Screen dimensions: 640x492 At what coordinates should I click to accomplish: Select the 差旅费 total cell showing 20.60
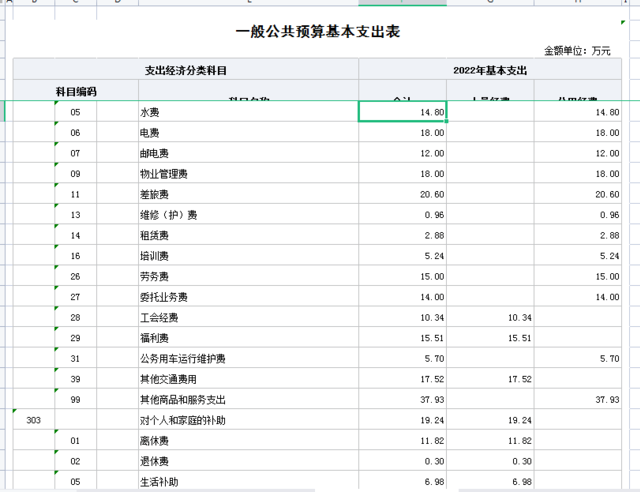tap(403, 194)
